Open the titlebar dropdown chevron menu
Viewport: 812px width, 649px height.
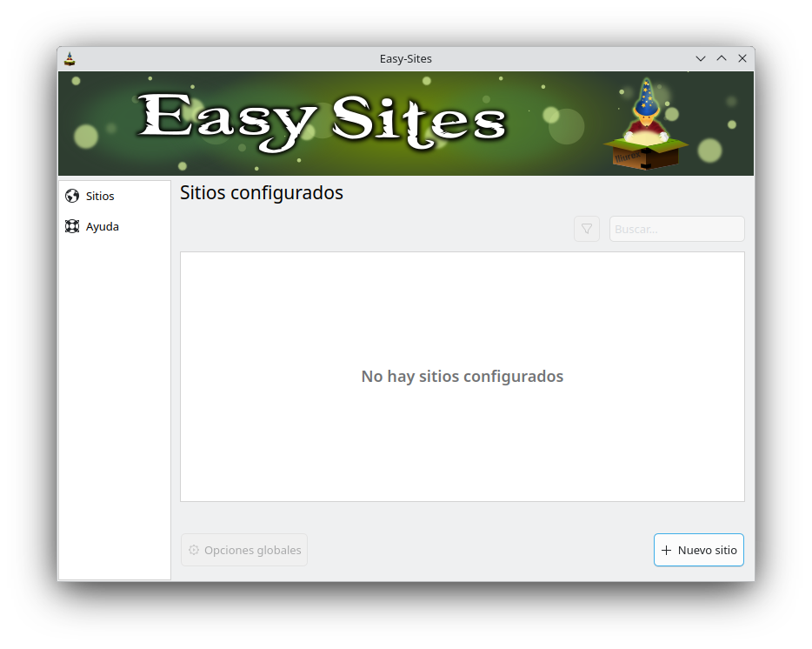[701, 58]
